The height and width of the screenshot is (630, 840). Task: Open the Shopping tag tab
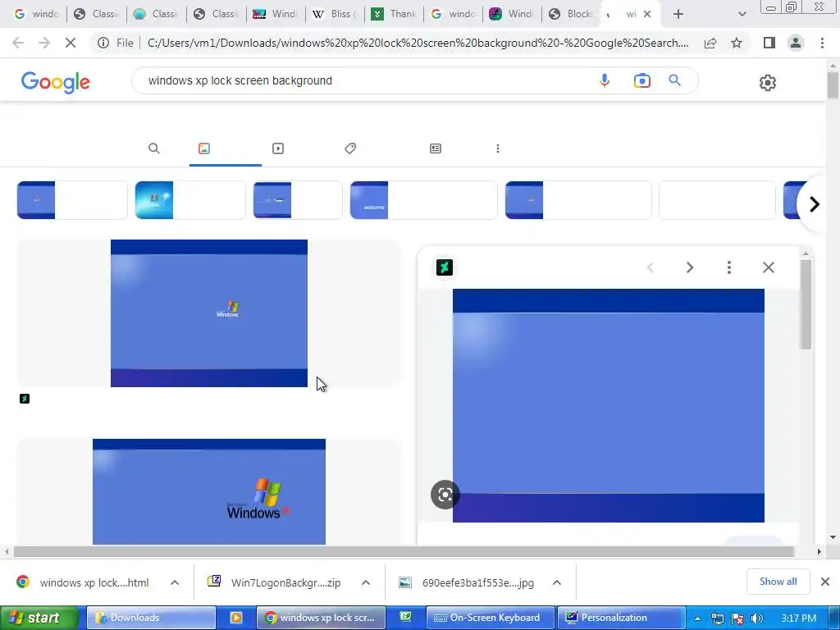tap(350, 148)
